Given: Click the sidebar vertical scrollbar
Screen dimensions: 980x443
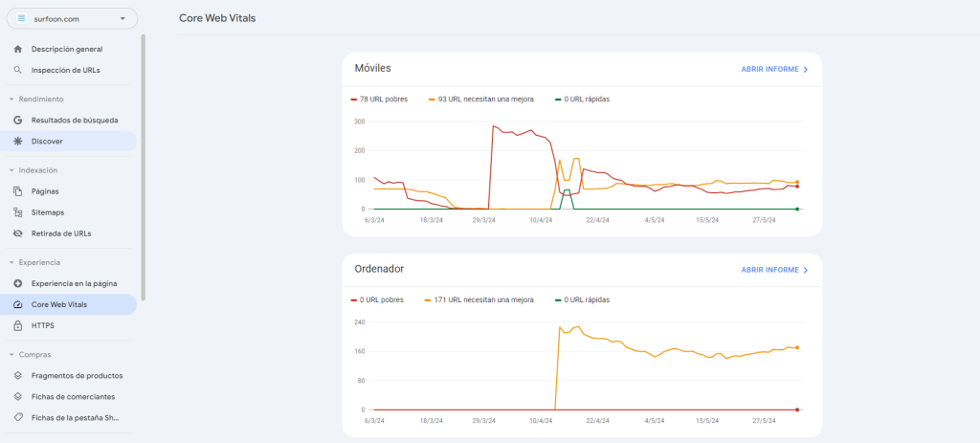Looking at the screenshot, I should coord(144,167).
